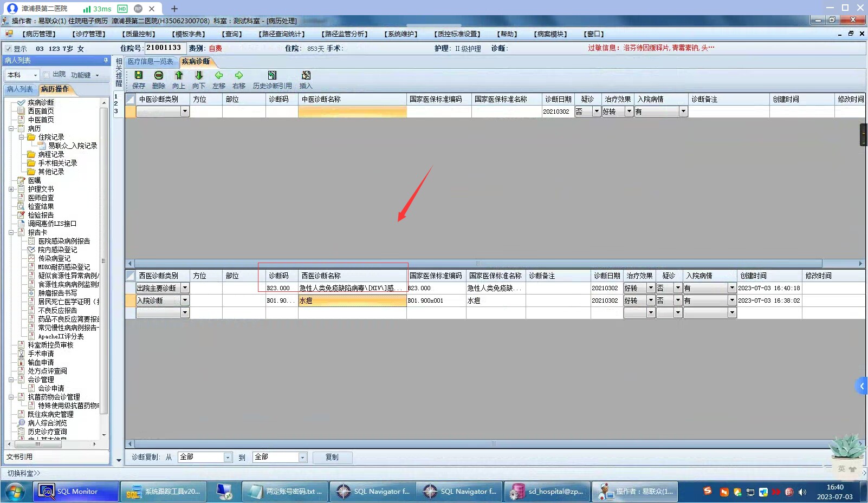Collapse the 报告卡 tree node
Viewport: 868px width, 503px height.
click(x=11, y=232)
